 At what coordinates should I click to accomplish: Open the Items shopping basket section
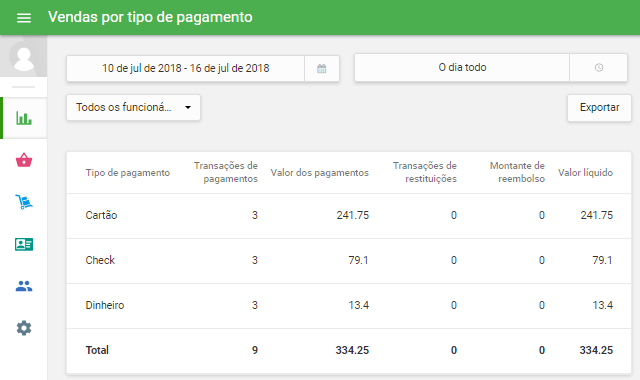[24, 160]
